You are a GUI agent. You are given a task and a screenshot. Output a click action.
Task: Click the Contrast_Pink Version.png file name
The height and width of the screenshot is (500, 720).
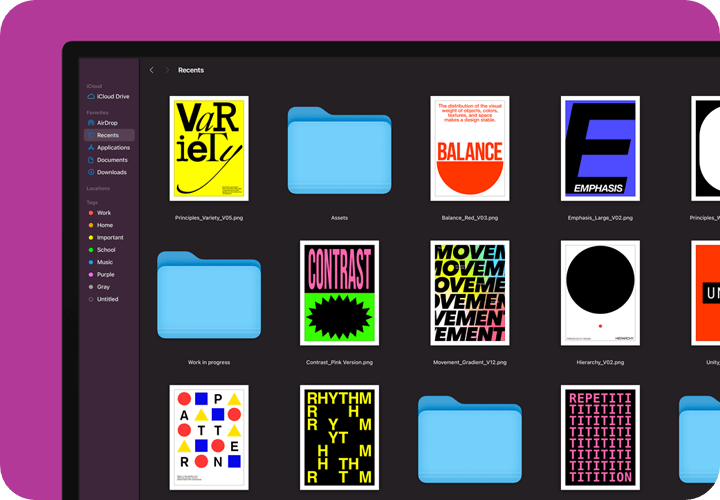point(339,363)
